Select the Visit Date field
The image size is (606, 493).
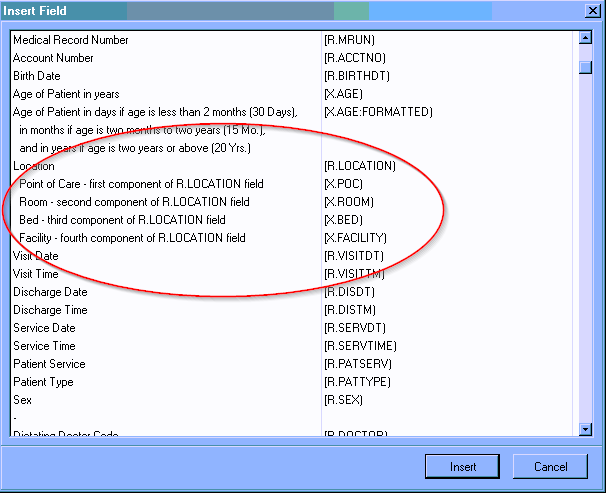[x=36, y=256]
